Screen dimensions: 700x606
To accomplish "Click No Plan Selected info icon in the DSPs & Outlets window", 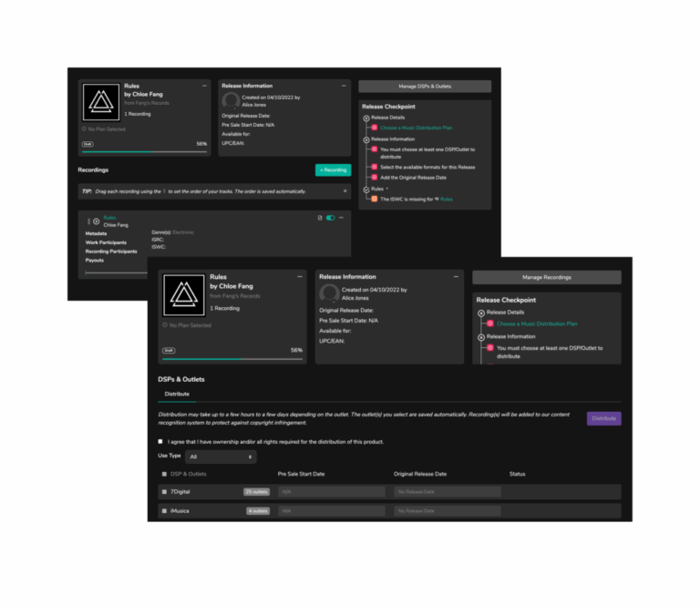I will (165, 324).
